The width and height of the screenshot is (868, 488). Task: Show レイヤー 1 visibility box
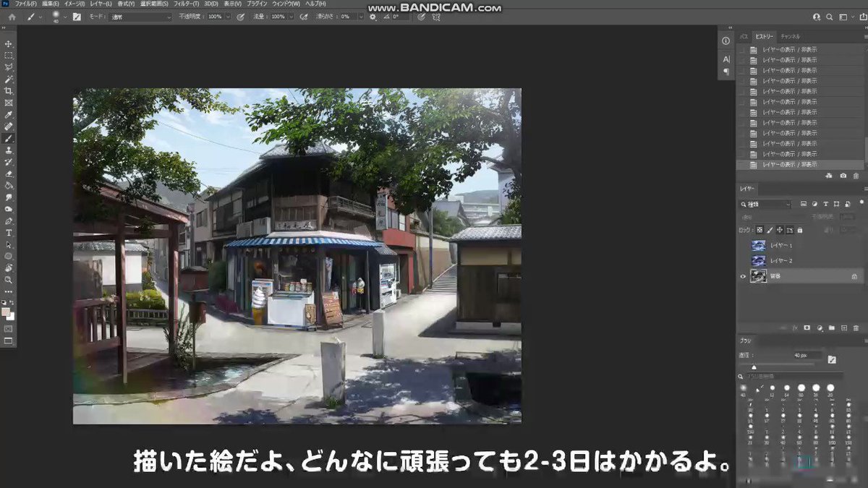pyautogui.click(x=742, y=245)
